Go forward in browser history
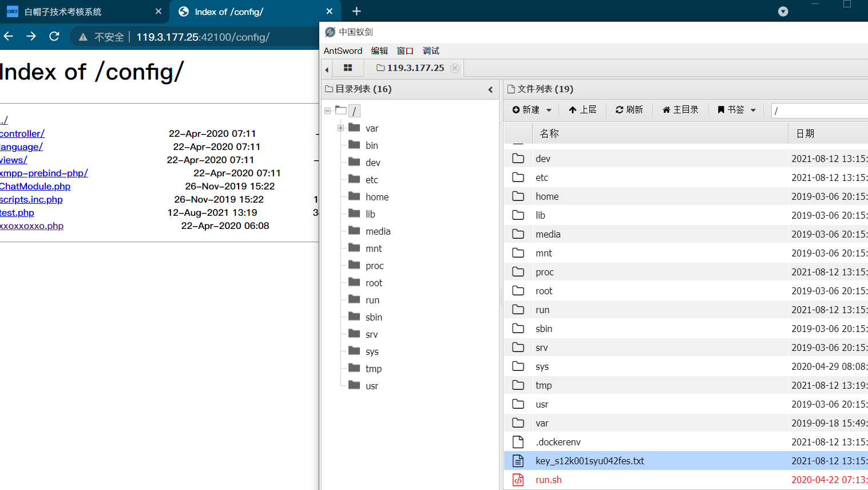The width and height of the screenshot is (868, 490). point(31,37)
